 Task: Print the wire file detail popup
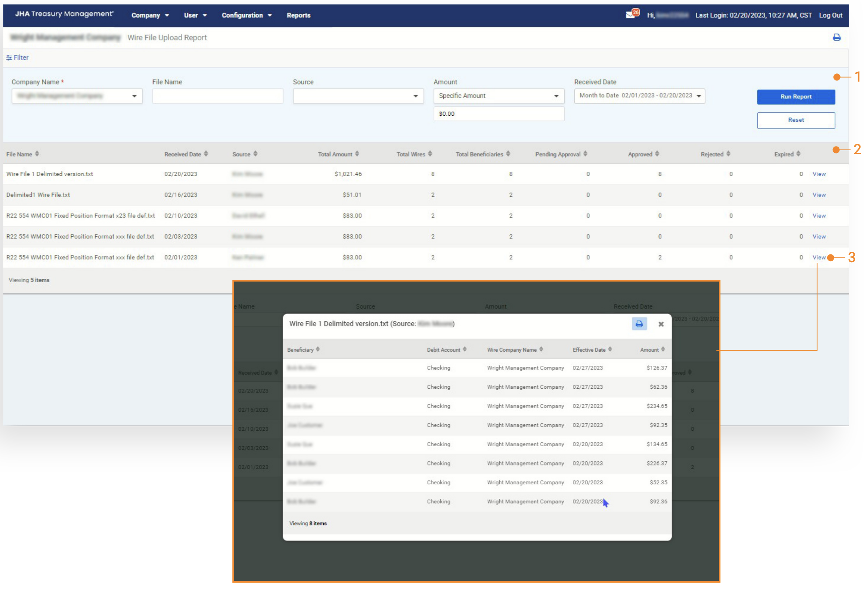point(639,323)
